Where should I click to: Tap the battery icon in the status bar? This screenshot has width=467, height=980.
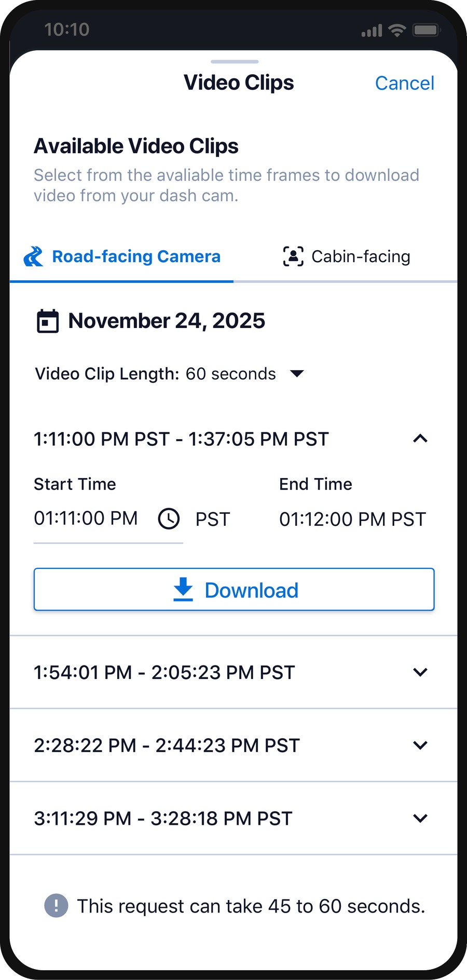[x=427, y=30]
